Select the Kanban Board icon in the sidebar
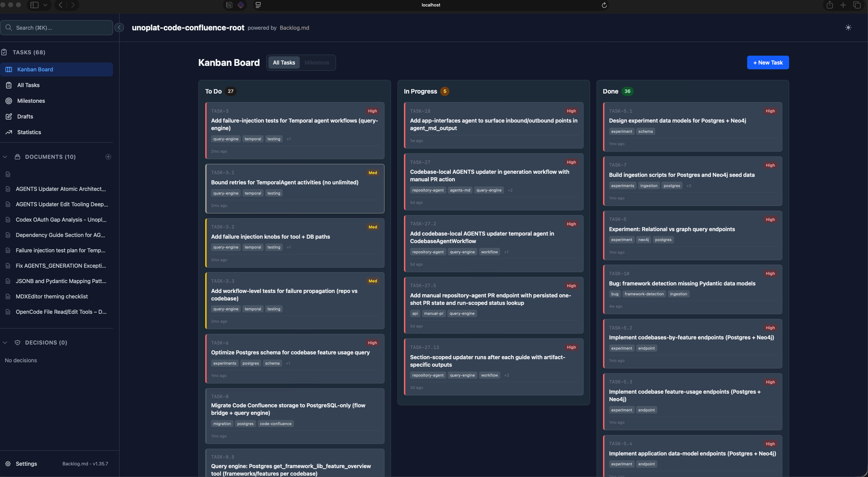 (9, 69)
